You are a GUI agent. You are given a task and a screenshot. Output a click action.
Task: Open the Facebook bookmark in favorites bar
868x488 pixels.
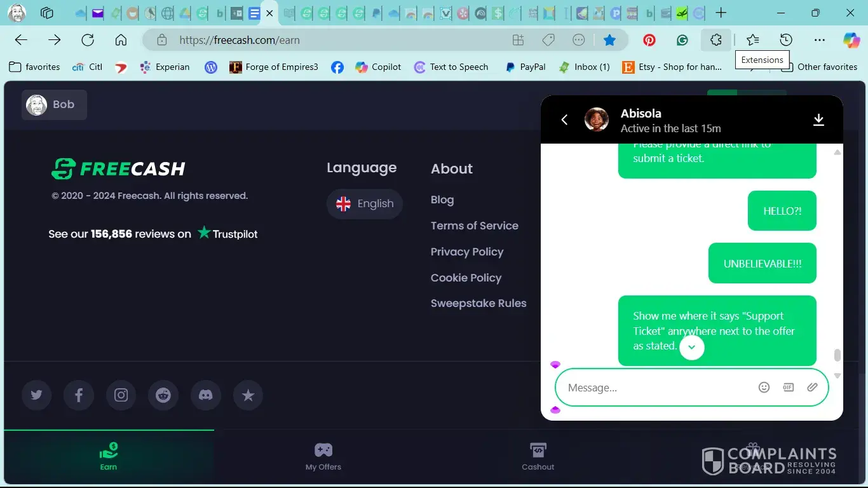pyautogui.click(x=337, y=67)
